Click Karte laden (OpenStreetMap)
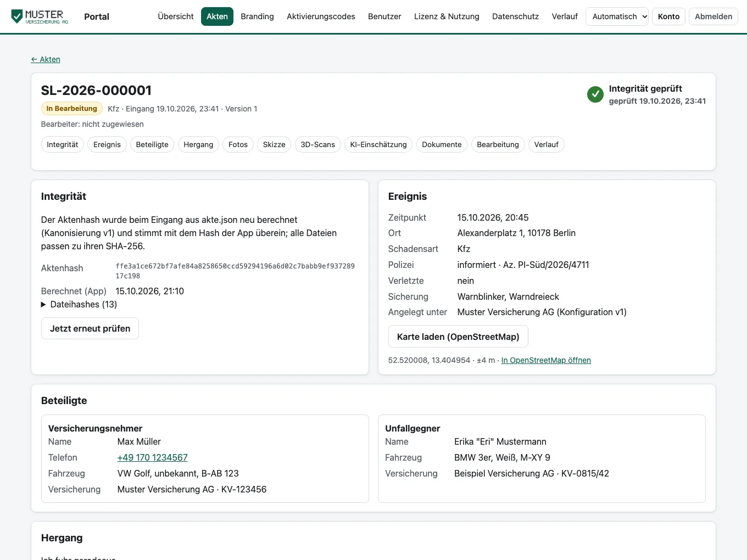The width and height of the screenshot is (747, 560). click(x=458, y=337)
